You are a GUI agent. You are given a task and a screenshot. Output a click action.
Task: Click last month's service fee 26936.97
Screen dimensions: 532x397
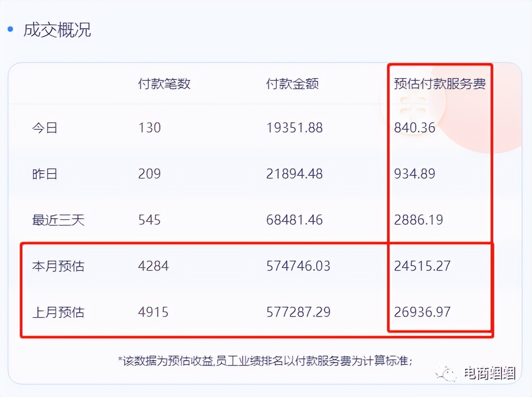click(x=422, y=312)
